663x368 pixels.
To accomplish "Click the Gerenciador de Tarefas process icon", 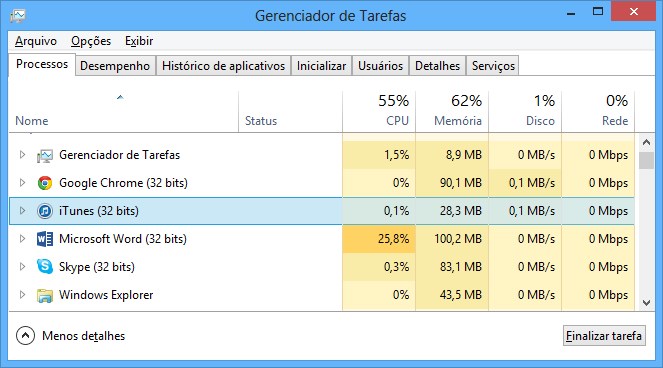I will pos(44,156).
